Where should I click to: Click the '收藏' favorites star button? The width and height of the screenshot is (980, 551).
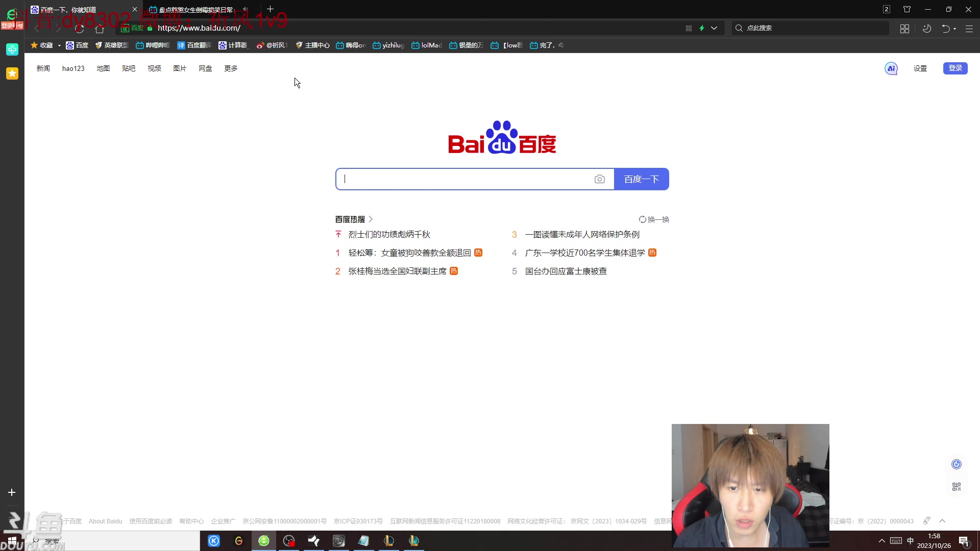pos(42,45)
